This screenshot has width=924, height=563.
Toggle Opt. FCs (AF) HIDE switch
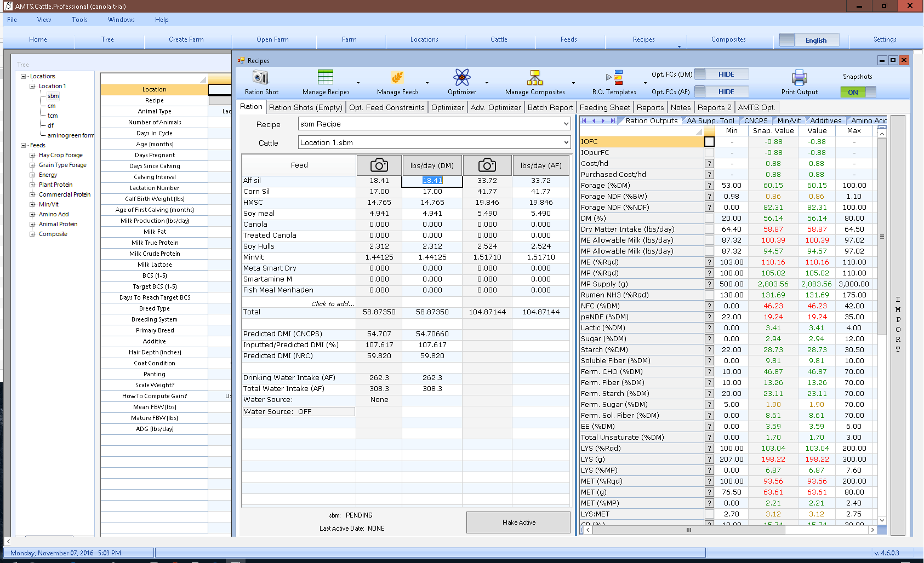tap(722, 92)
